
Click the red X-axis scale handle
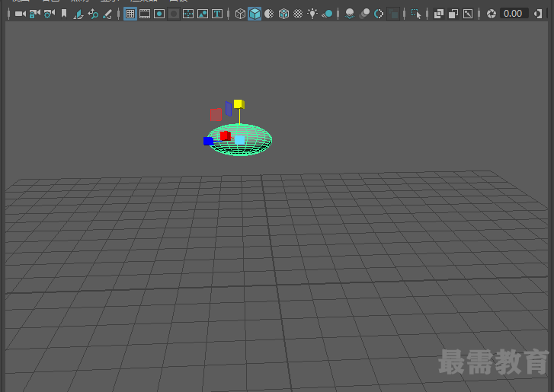(225, 135)
